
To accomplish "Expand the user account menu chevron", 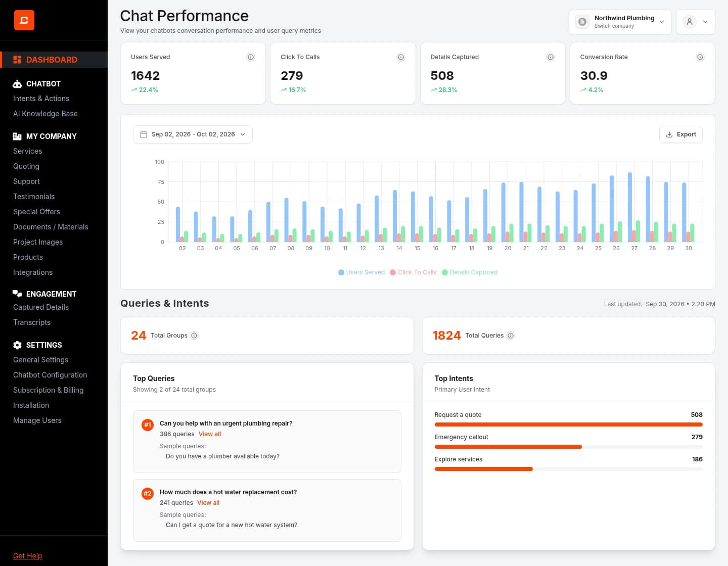I will coord(705,22).
